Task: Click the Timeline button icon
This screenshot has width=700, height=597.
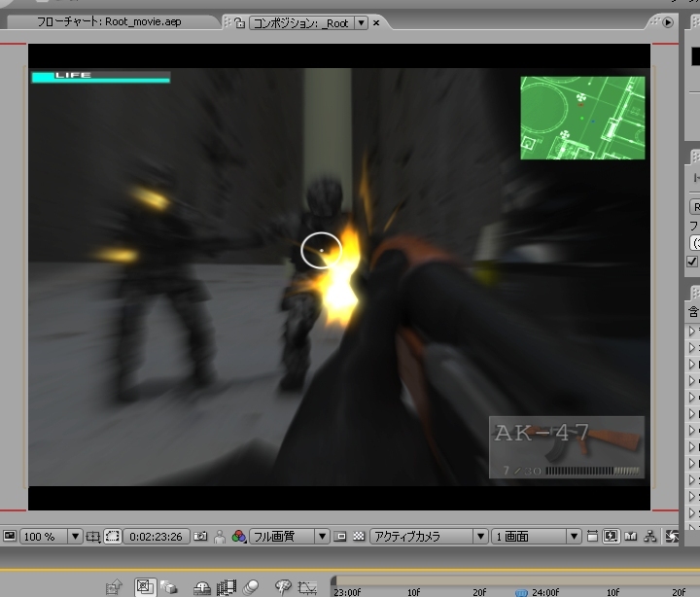Action: point(631,536)
